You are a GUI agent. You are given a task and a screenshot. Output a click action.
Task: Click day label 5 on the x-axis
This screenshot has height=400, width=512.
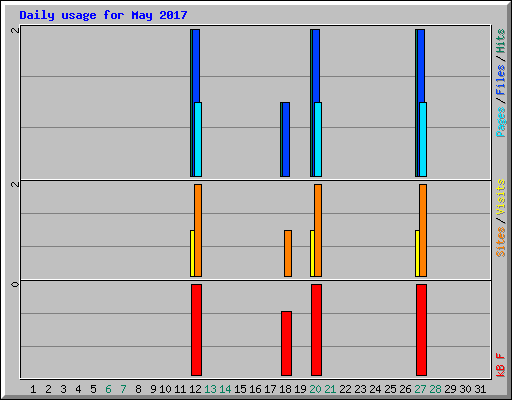(93, 389)
